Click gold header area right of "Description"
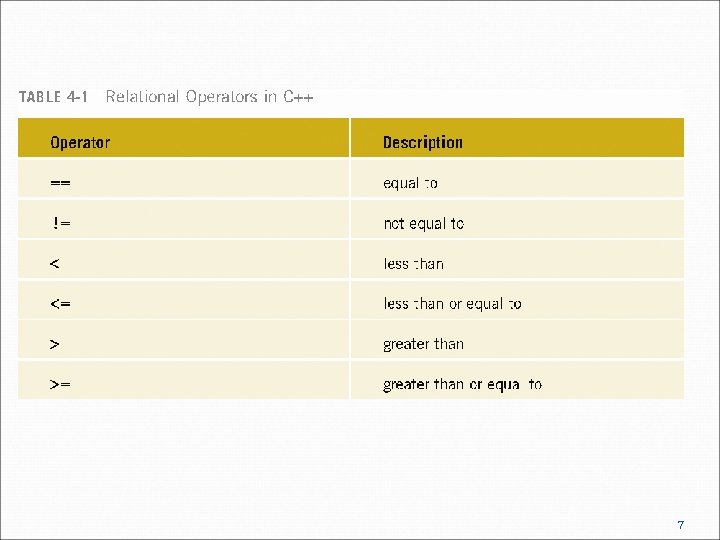This screenshot has width=720, height=540. pyautogui.click(x=580, y=139)
